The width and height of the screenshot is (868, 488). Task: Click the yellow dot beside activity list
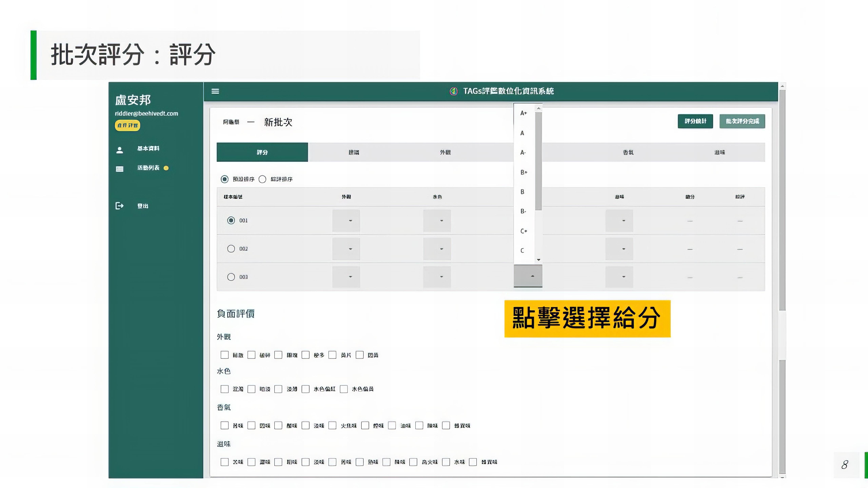coord(166,168)
